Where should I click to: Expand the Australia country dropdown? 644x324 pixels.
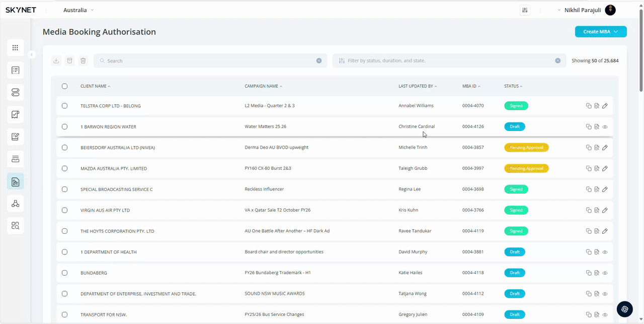[x=78, y=10]
